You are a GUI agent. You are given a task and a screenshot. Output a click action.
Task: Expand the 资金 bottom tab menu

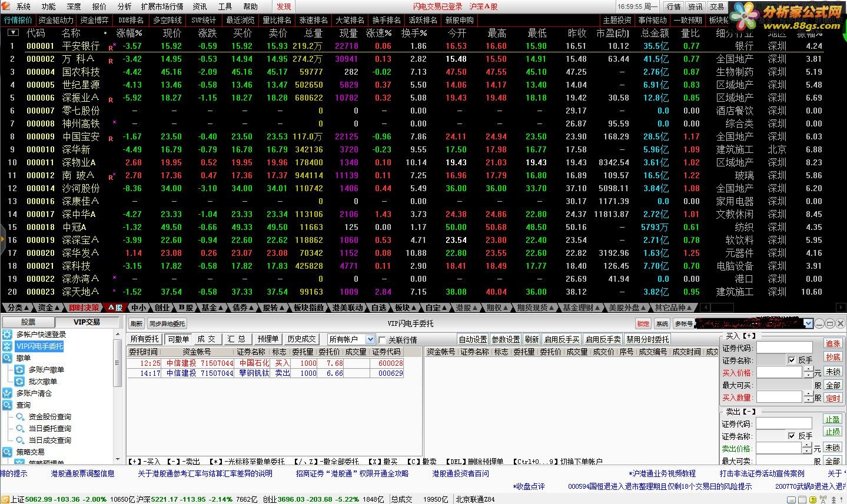(49, 308)
